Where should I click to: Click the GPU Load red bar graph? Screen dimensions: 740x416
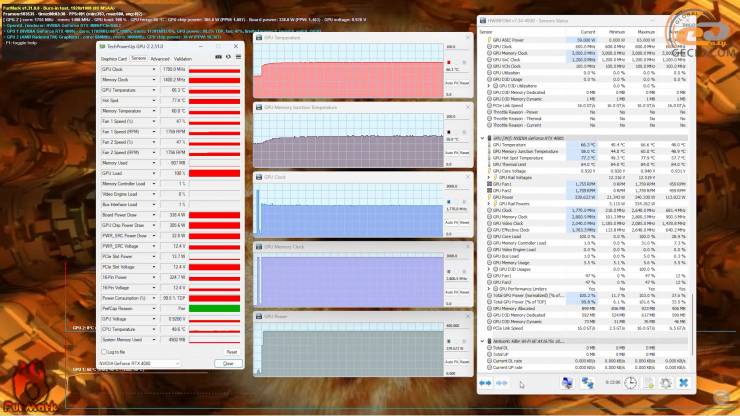pos(214,173)
